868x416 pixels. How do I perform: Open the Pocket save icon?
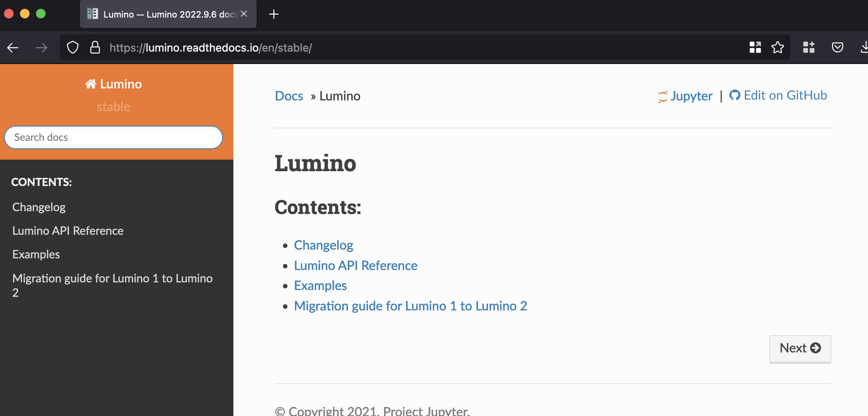pos(838,47)
